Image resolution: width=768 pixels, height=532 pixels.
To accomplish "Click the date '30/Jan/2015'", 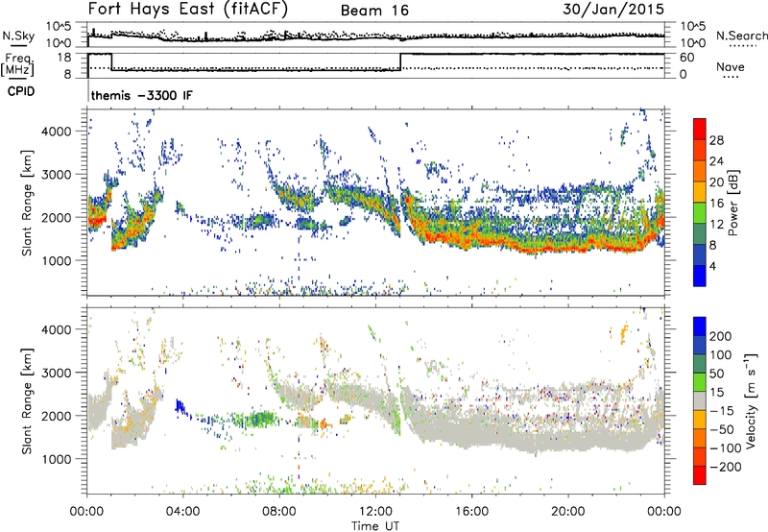I will click(x=613, y=10).
